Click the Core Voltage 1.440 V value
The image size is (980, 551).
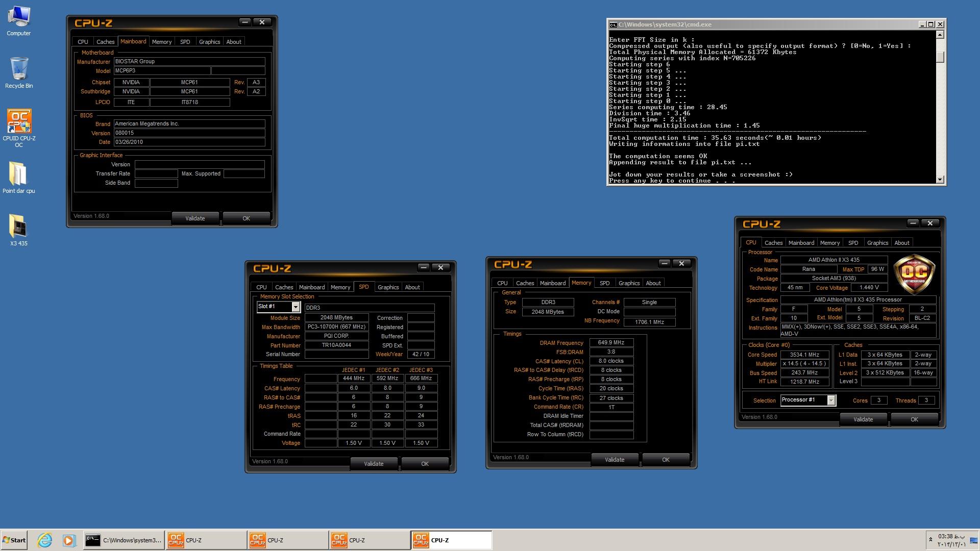[869, 288]
